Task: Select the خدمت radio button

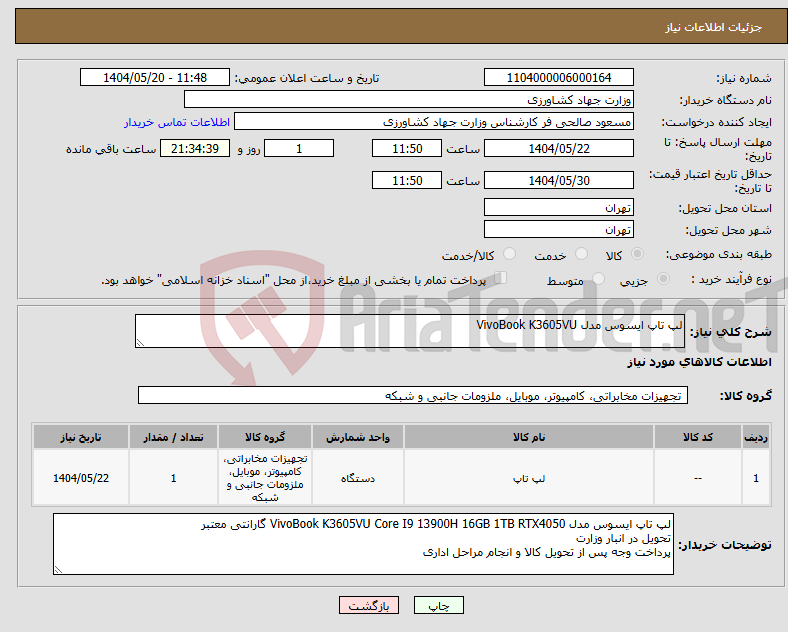Action: [581, 254]
